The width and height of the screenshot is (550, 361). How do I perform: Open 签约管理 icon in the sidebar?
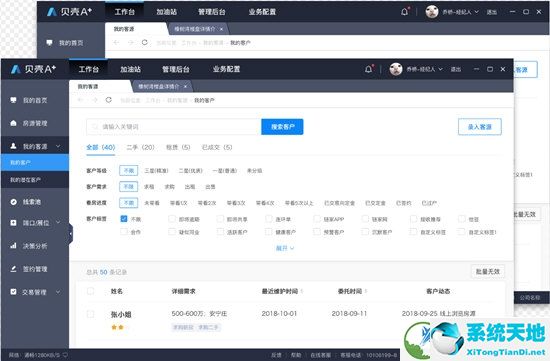pos(13,269)
